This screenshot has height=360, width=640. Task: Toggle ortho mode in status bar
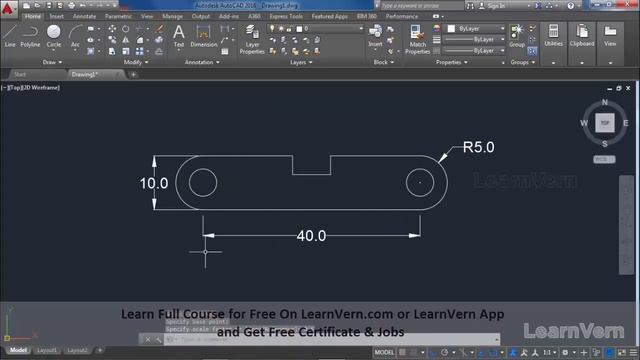point(433,352)
